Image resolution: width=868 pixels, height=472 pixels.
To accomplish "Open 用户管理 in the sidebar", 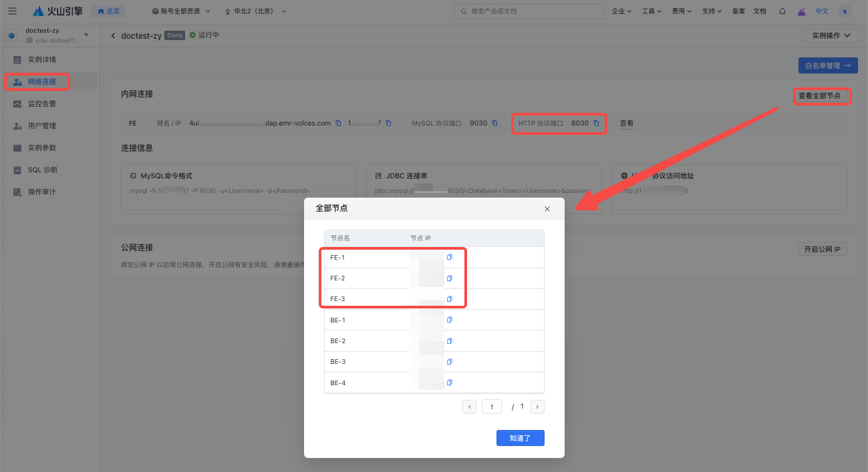I will pyautogui.click(x=42, y=126).
